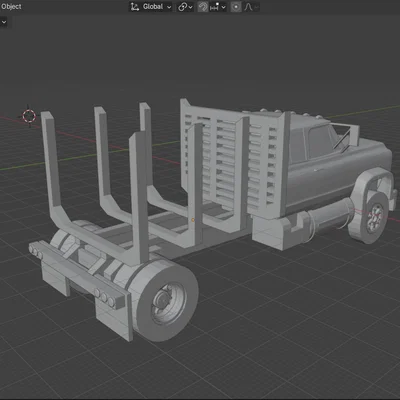
Task: Toggle the snapping magnet icon
Action: 203,7
